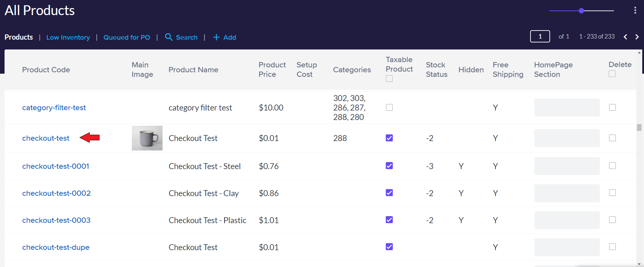Adjust the zoom slider at top right
Viewport: 644px width, 267px height.
point(582,11)
